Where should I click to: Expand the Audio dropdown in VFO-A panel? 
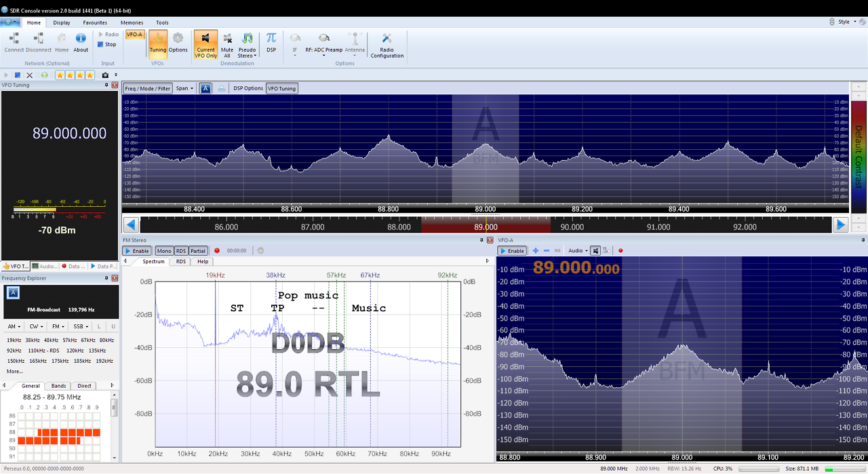point(577,251)
